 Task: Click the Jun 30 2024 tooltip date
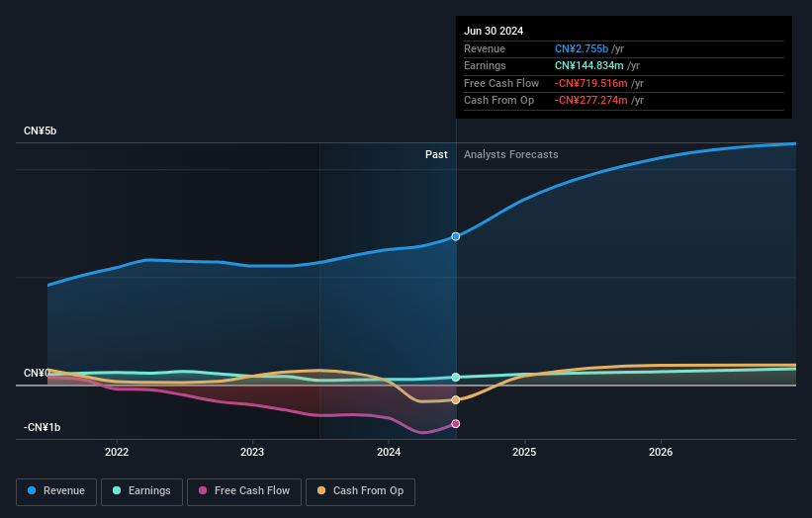(x=494, y=31)
